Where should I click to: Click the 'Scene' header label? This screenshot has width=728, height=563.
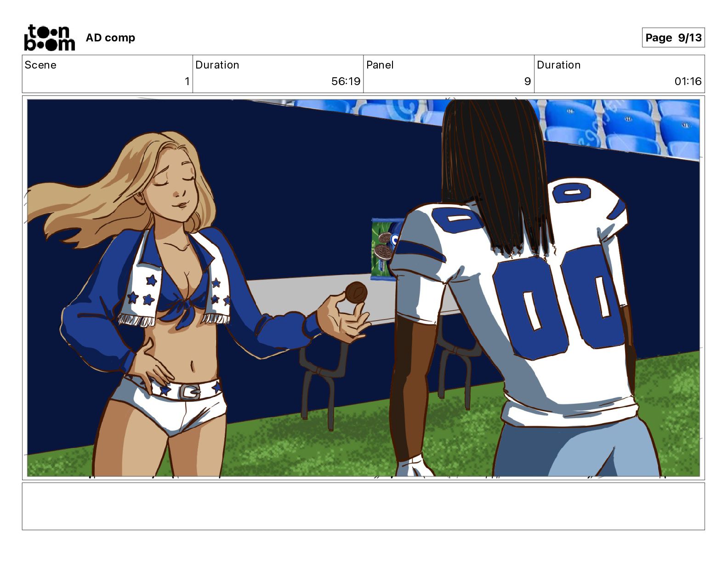click(x=40, y=65)
